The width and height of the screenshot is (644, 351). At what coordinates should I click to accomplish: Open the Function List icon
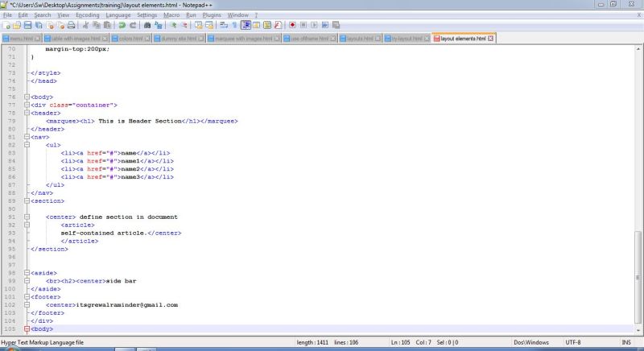pos(278,26)
